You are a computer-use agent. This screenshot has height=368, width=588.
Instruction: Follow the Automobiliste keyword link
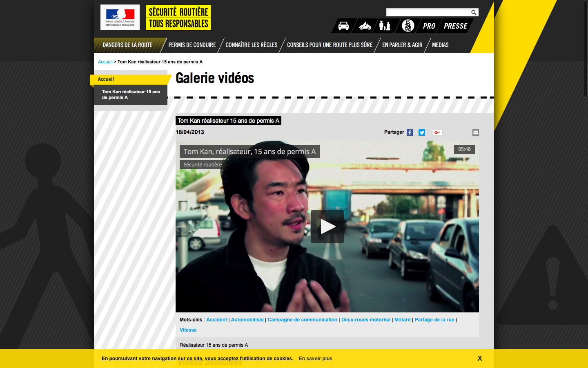click(x=247, y=320)
